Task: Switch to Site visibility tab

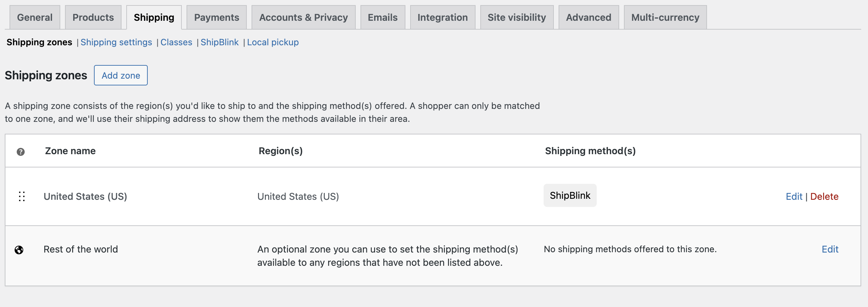Action: [517, 17]
